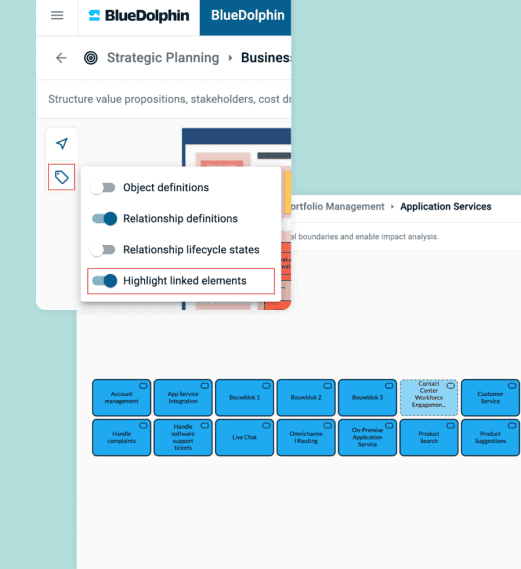Click service icon on Bouwblok 2
521x569 pixels.
pos(328,386)
